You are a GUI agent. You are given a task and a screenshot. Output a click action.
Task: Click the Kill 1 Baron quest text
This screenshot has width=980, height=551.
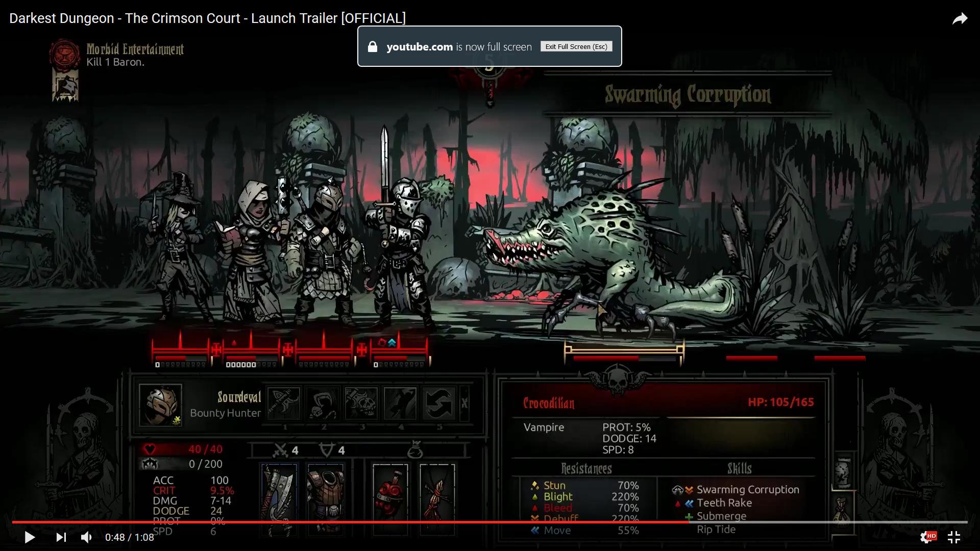[115, 62]
